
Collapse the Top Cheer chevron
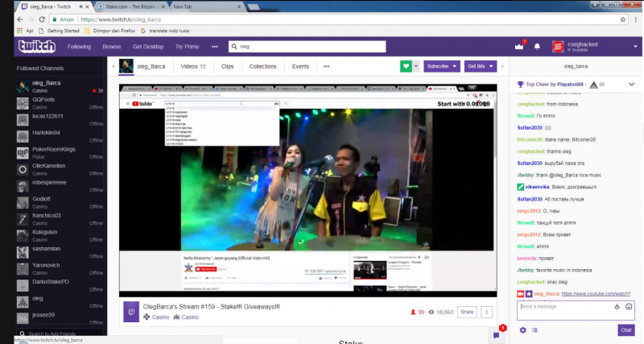(x=631, y=85)
